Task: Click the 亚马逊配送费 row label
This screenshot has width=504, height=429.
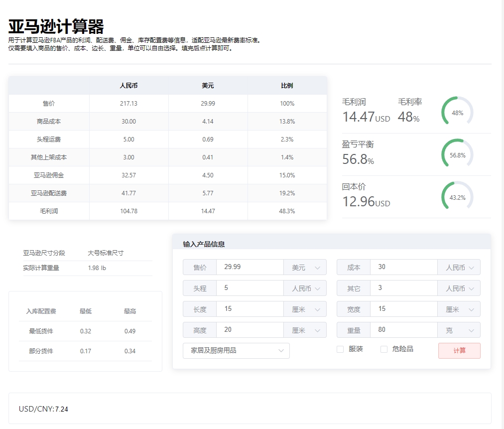Action: coord(49,193)
